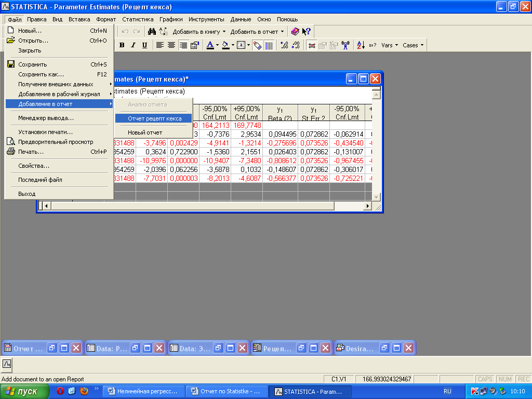Open the 'Добавить в книгу' dropdown
This screenshot has height=399, width=532.
click(x=199, y=32)
